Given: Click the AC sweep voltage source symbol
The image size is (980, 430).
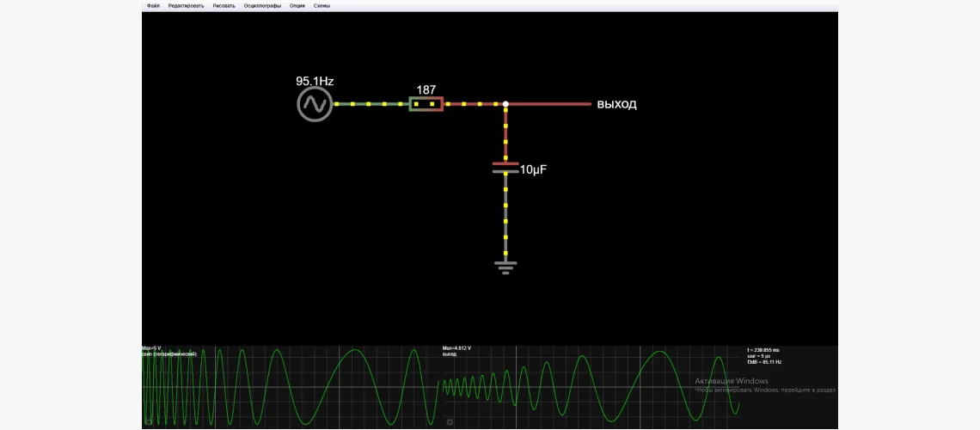Looking at the screenshot, I should tap(315, 105).
